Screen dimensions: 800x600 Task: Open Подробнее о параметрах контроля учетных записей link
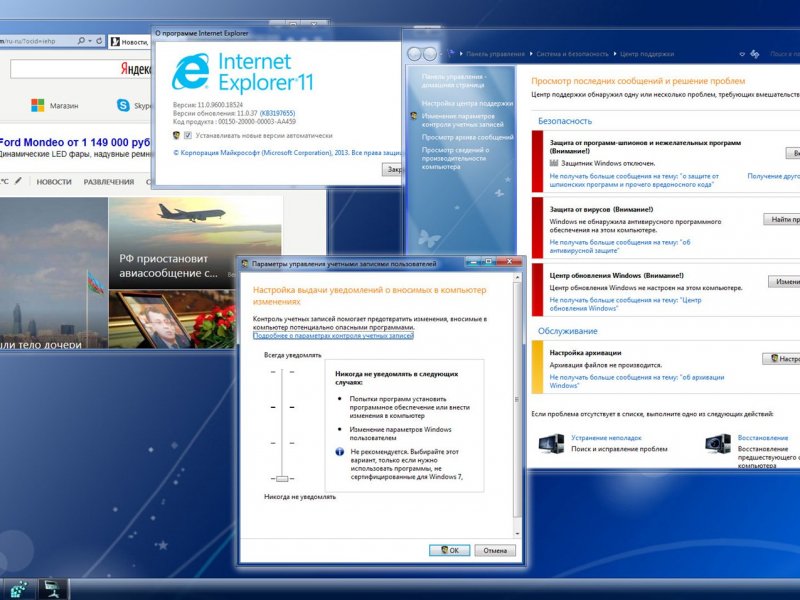tap(333, 336)
